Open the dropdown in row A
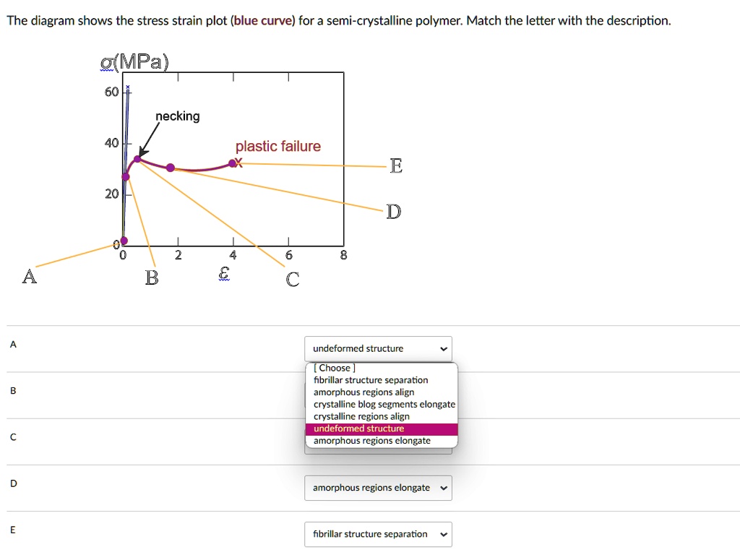 (x=378, y=348)
